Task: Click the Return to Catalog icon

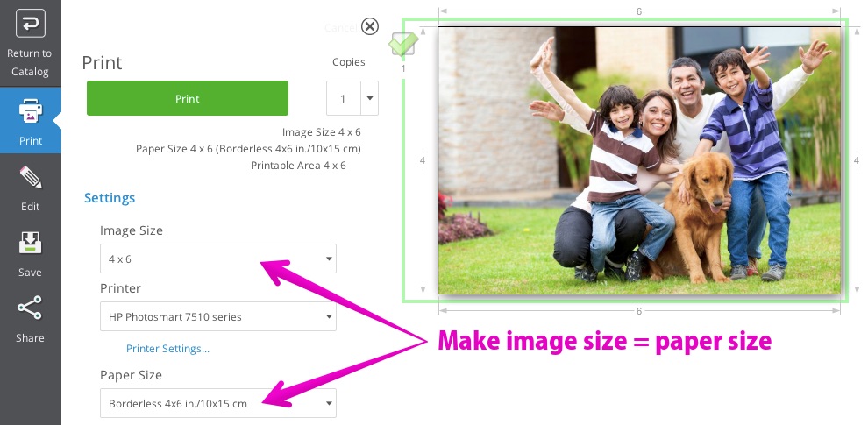Action: (31, 24)
